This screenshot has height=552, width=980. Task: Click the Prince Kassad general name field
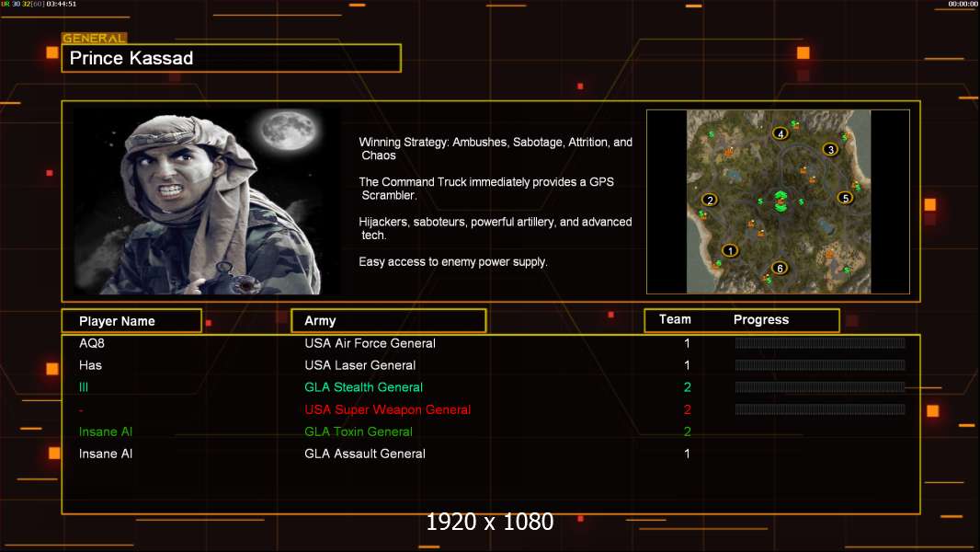point(232,58)
